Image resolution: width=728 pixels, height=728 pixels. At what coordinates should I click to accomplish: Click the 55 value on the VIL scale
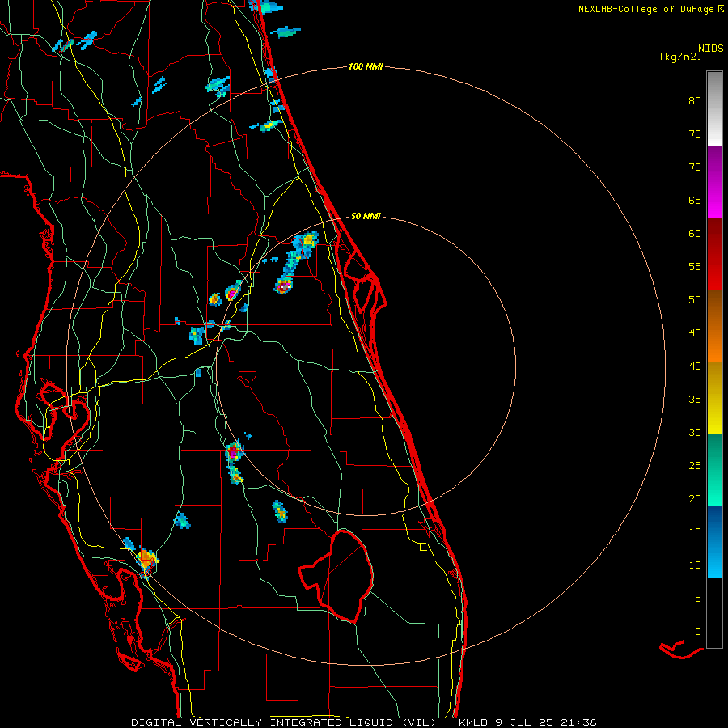pyautogui.click(x=695, y=266)
